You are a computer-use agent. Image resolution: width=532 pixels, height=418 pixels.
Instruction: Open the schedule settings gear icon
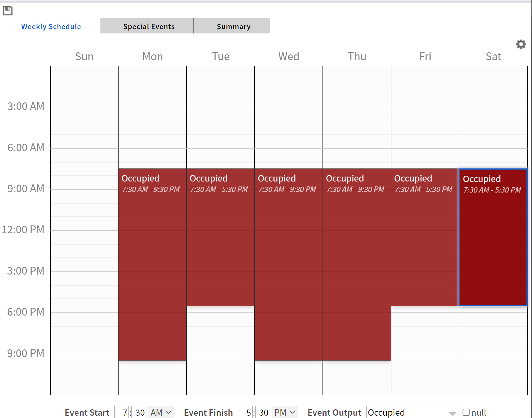[x=521, y=44]
